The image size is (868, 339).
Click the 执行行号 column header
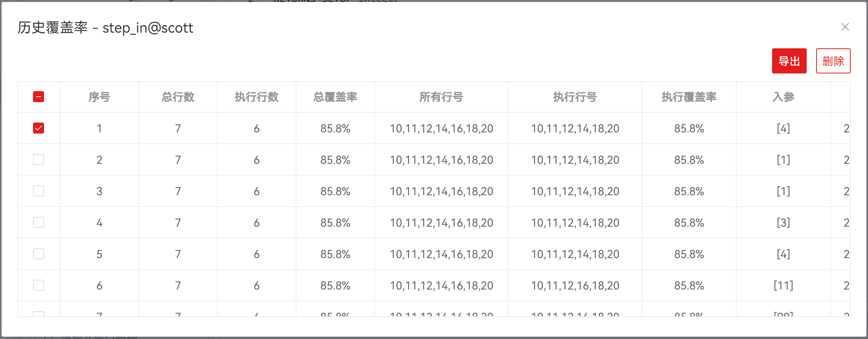[x=575, y=97]
